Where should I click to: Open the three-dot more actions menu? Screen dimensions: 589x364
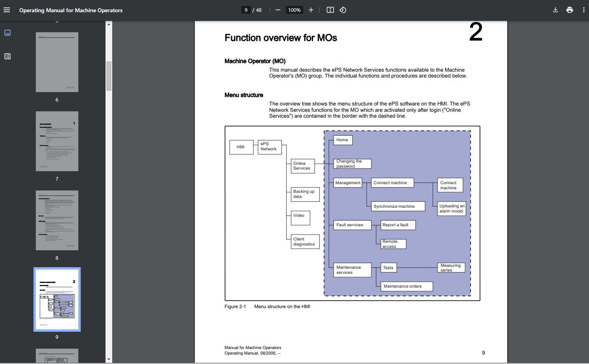click(x=583, y=10)
